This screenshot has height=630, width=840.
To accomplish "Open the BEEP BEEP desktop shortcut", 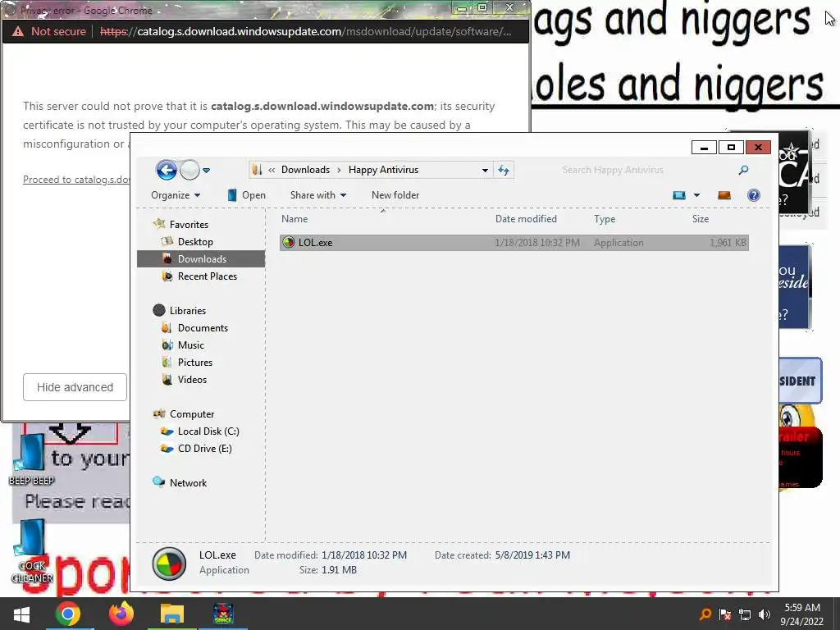I will [x=31, y=459].
